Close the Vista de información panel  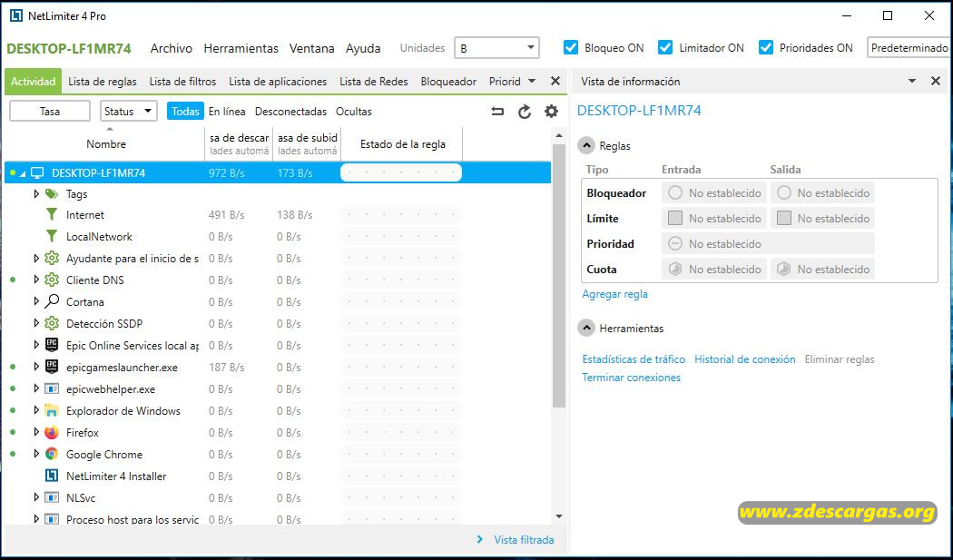coord(936,81)
